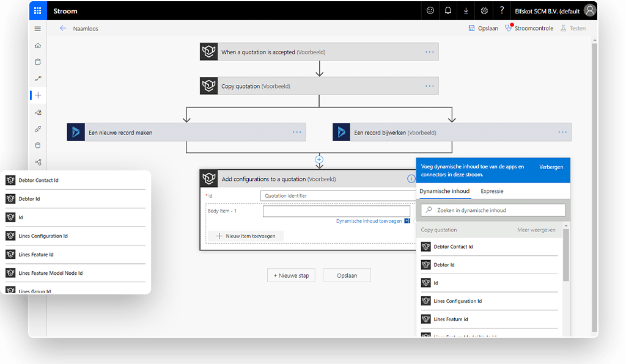Open the settings gear icon
The height and width of the screenshot is (364, 626).
484,10
